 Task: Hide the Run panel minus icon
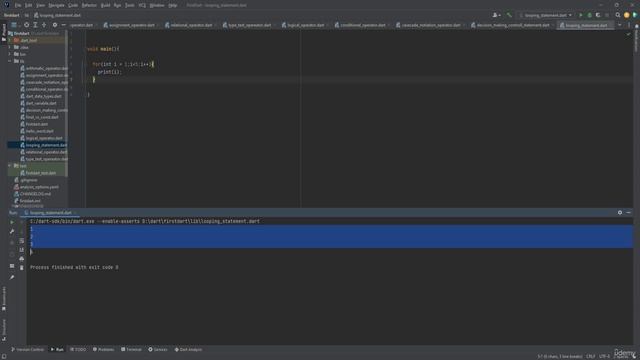(x=628, y=213)
